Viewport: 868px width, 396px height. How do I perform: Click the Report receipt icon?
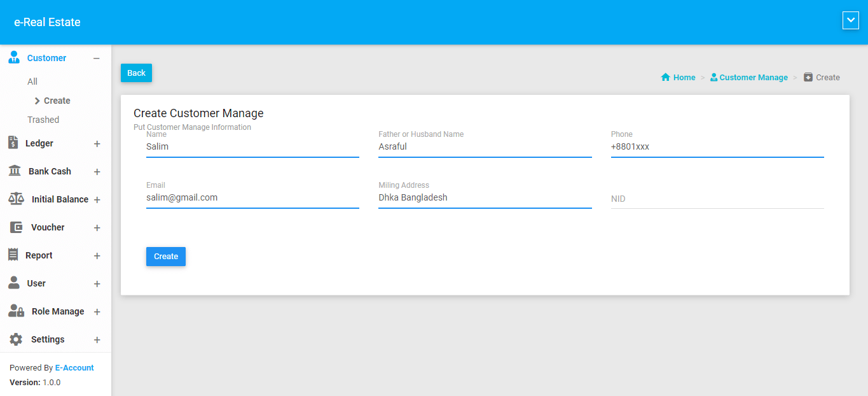(13, 255)
